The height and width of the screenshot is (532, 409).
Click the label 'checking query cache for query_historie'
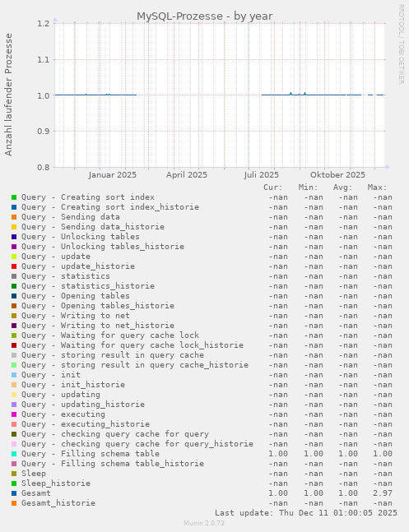tap(157, 444)
